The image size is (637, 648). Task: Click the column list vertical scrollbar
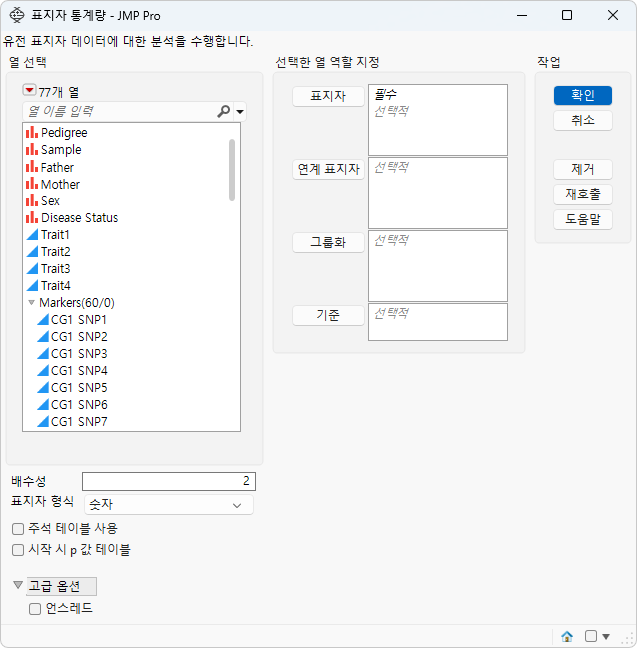232,170
